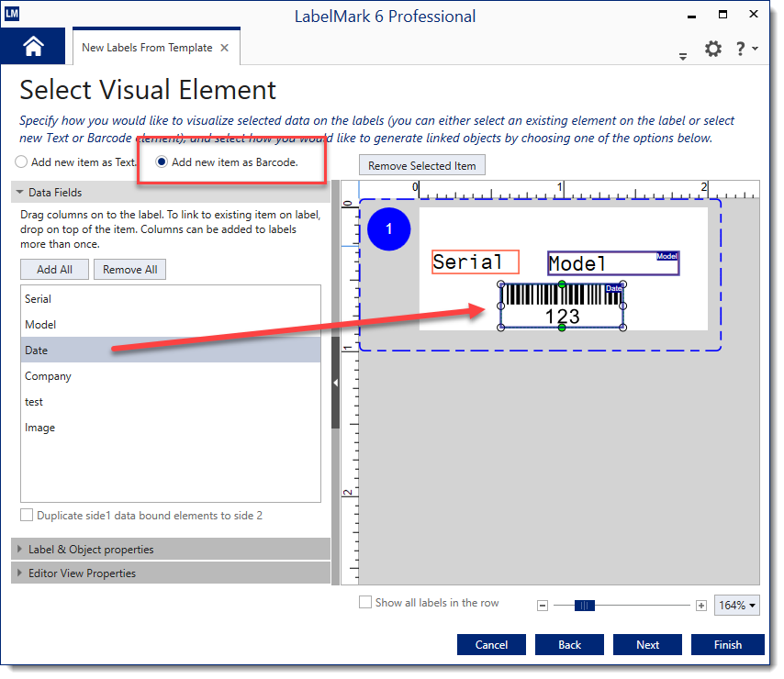Enable Duplicate side1 data bound elements checkbox
This screenshot has height=679, width=784.
[x=27, y=515]
